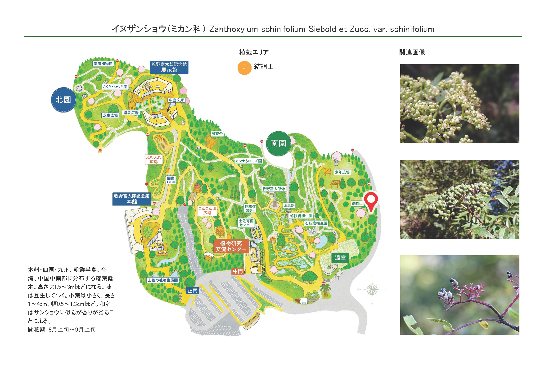Viewport: 554px width, 392px height.
Task: Open the green fruit cluster photo
Action: tap(459, 199)
